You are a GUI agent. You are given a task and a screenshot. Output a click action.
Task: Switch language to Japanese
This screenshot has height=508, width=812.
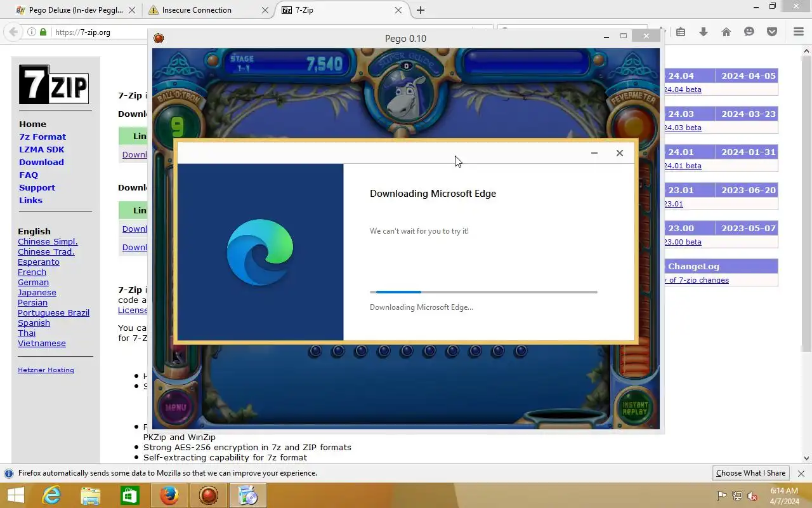[37, 292]
